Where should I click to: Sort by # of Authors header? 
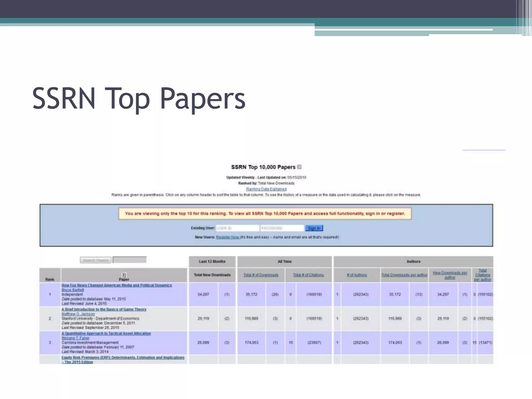(x=357, y=275)
